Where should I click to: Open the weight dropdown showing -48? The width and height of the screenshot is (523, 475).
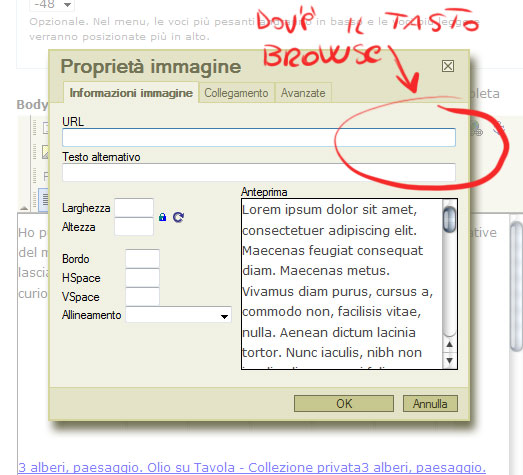click(x=52, y=5)
